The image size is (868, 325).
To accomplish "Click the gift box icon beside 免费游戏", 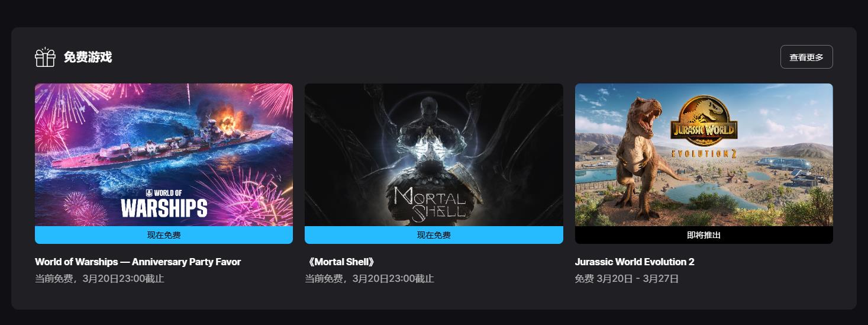I will (45, 57).
